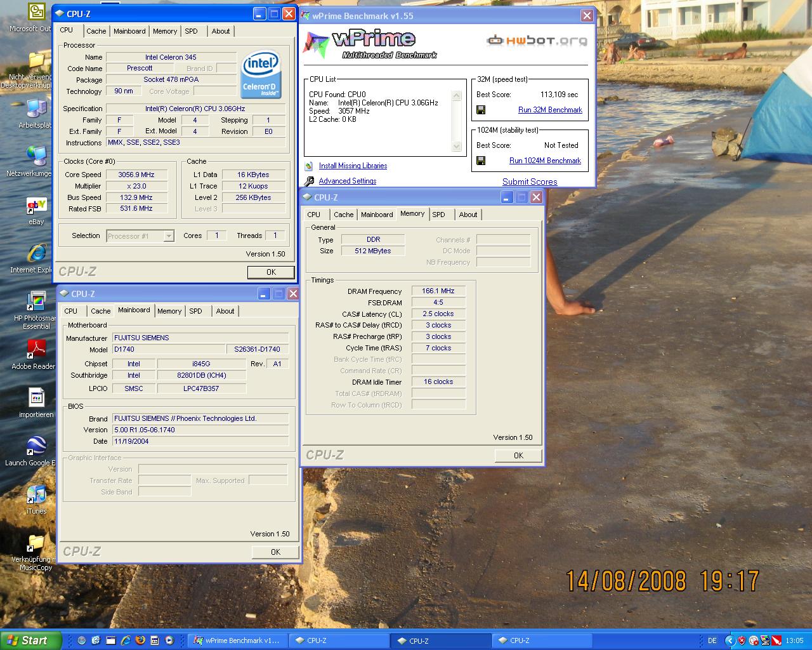Open the Arbeitsplatz desktop icon
The width and height of the screenshot is (812, 650).
tap(36, 109)
